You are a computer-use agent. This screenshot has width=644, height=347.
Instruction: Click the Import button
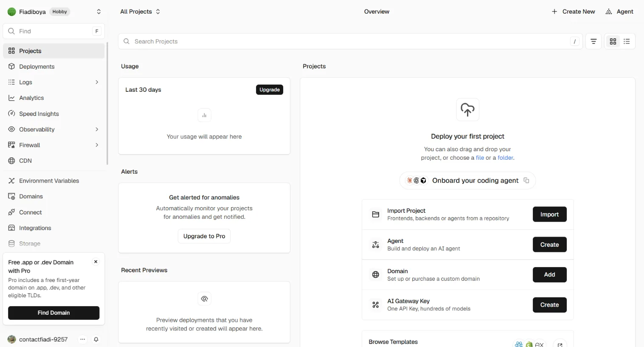click(550, 215)
